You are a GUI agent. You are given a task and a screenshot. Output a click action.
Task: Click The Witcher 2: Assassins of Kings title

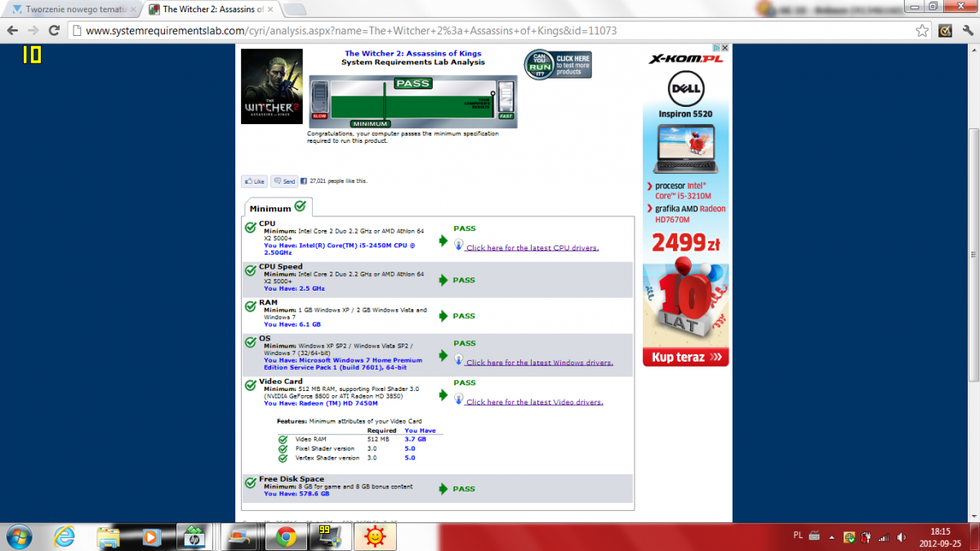(412, 54)
